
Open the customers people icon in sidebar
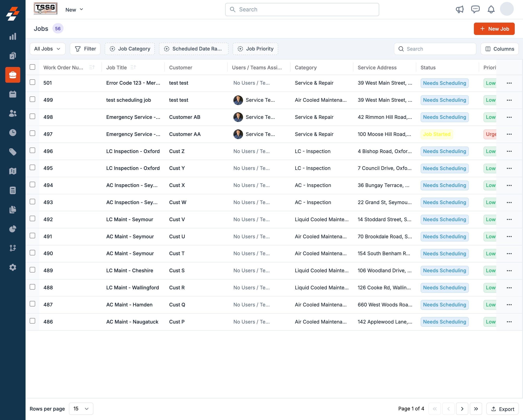[13, 113]
